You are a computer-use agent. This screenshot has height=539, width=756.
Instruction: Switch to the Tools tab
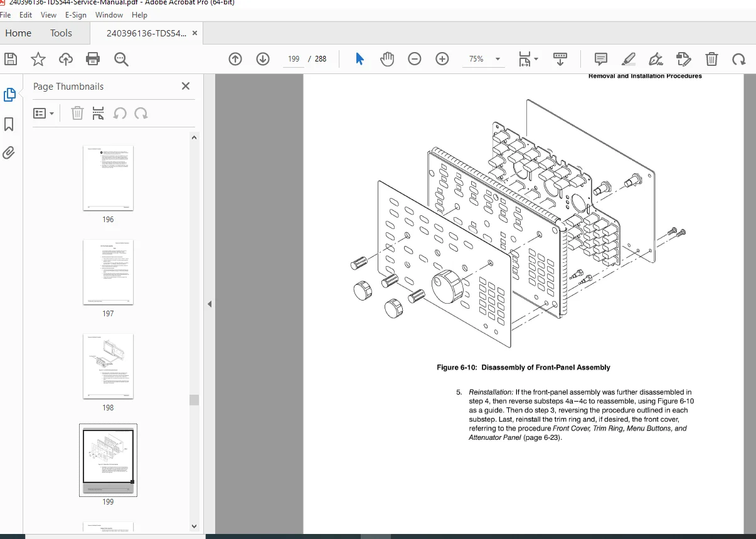(61, 33)
